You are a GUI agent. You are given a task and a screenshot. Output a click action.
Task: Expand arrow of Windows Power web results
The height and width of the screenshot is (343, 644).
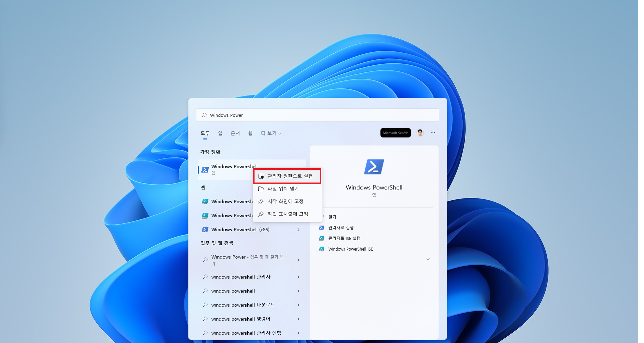tap(298, 260)
